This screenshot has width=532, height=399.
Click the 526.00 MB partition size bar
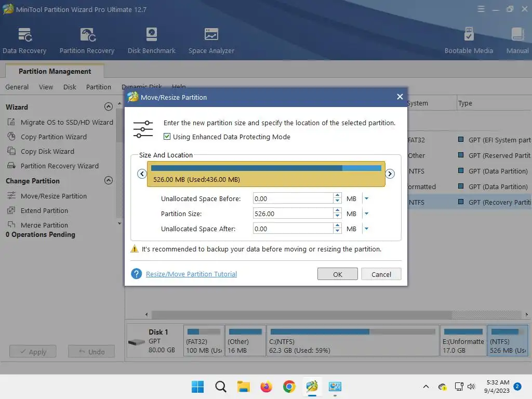[266, 174]
